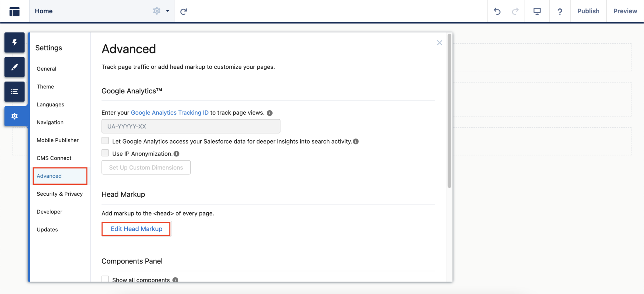Image resolution: width=644 pixels, height=294 pixels.
Task: Preview the site
Action: pyautogui.click(x=625, y=11)
